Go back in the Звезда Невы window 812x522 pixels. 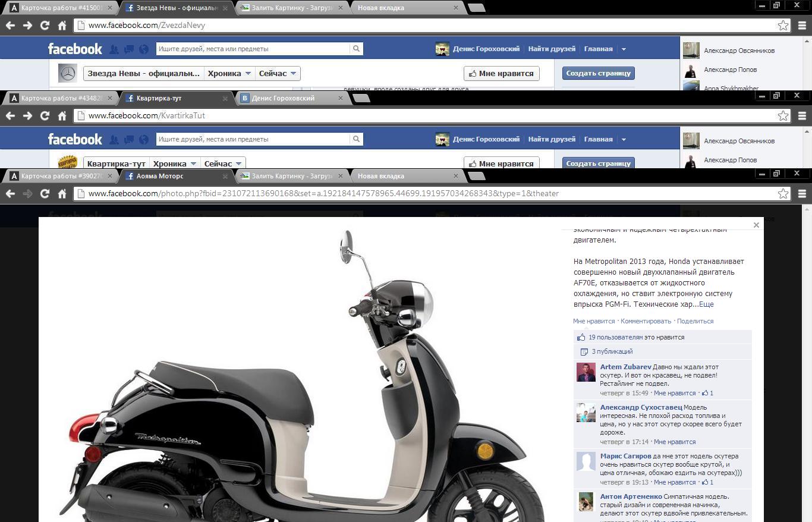tap(10, 26)
